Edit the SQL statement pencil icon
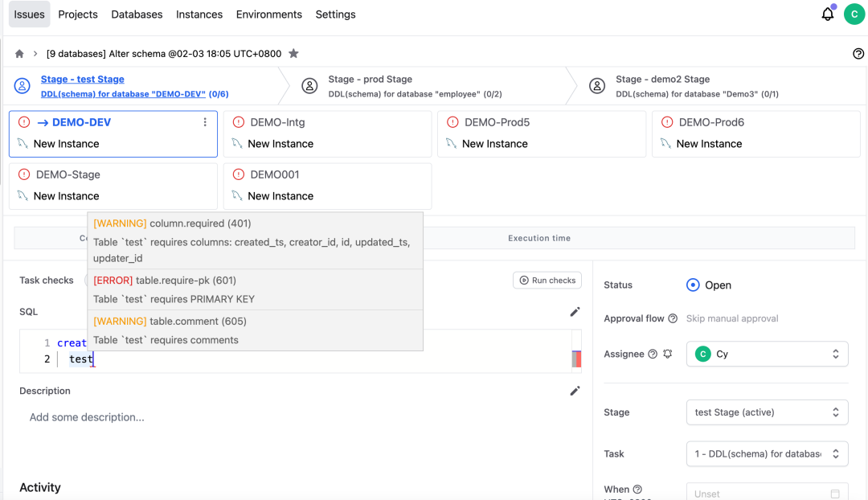 (x=575, y=312)
